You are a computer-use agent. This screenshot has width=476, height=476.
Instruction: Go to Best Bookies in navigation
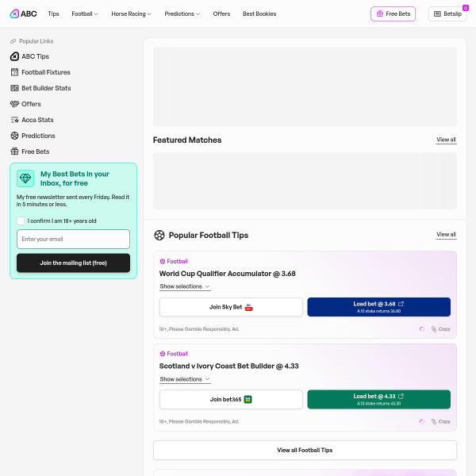(x=259, y=13)
